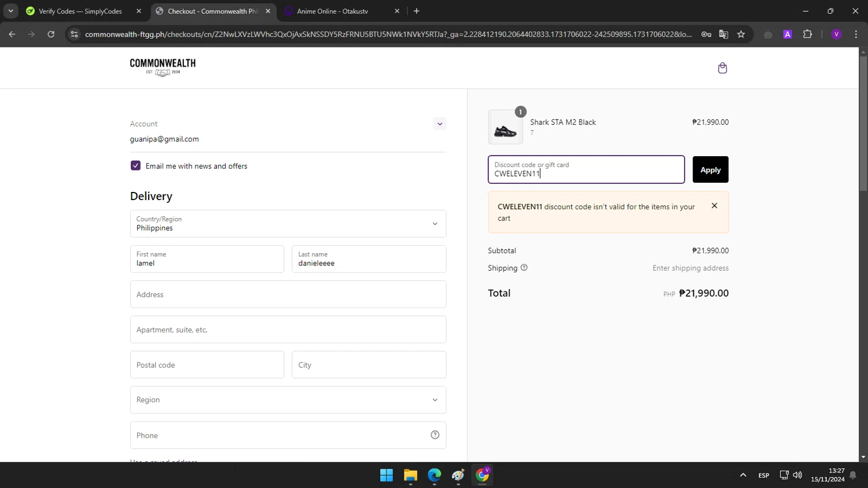Click the purple A extension icon
The width and height of the screenshot is (868, 488).
[788, 34]
